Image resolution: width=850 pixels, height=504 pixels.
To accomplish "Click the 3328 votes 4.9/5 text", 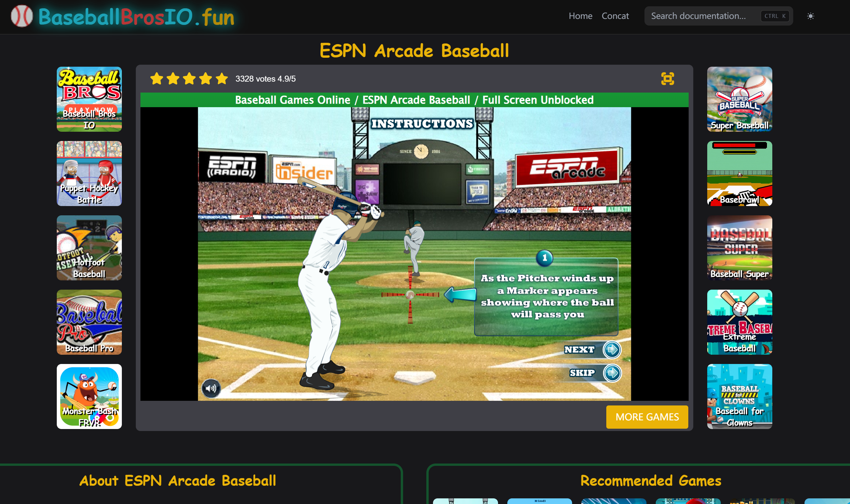I will (265, 79).
